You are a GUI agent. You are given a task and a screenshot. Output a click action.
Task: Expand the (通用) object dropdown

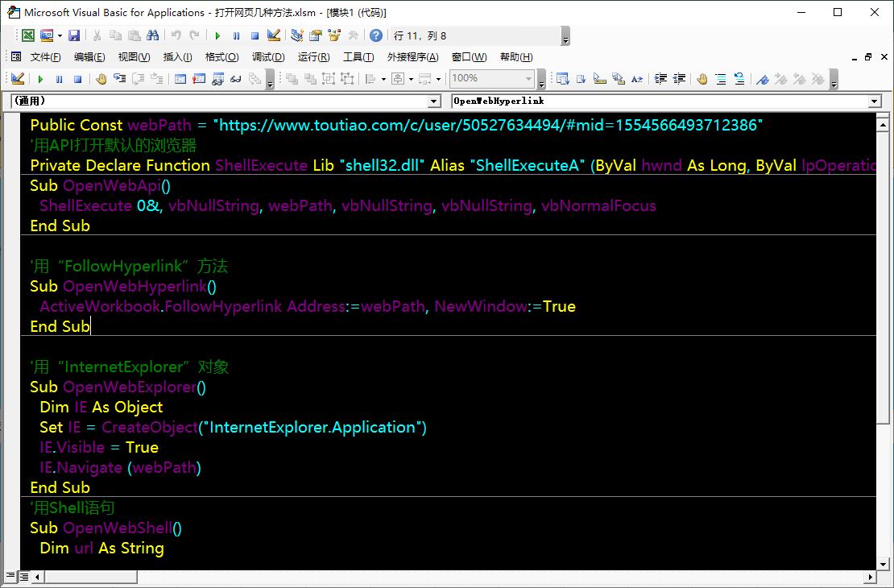(435, 101)
